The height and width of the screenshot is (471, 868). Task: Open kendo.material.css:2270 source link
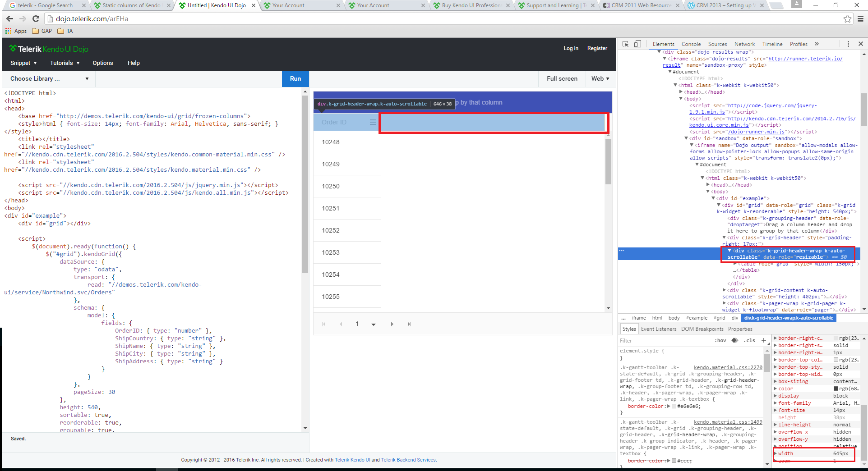coord(728,368)
